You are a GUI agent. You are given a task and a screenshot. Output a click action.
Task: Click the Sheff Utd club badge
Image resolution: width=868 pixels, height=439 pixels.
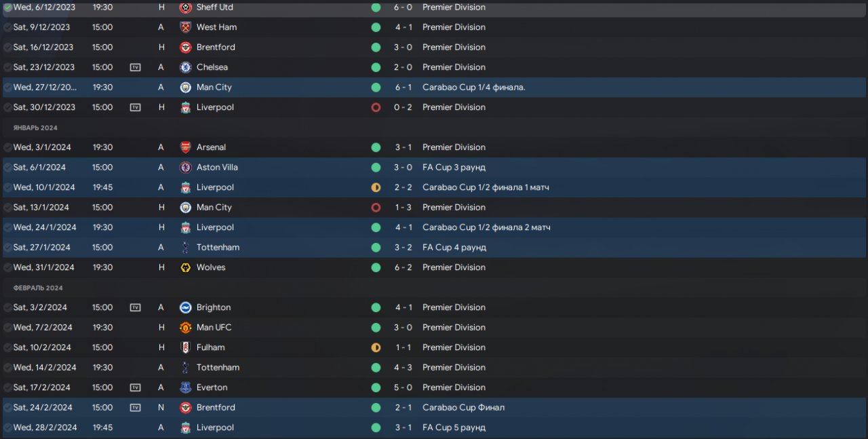pos(185,7)
